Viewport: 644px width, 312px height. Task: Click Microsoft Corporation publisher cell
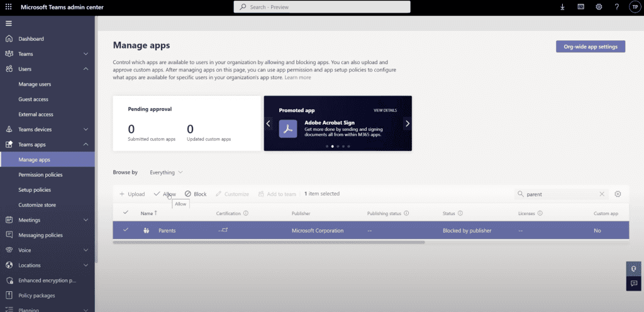point(318,231)
